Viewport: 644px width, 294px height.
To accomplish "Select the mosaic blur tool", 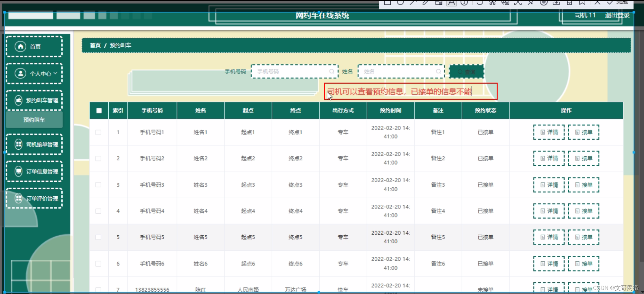I will coord(439,2).
